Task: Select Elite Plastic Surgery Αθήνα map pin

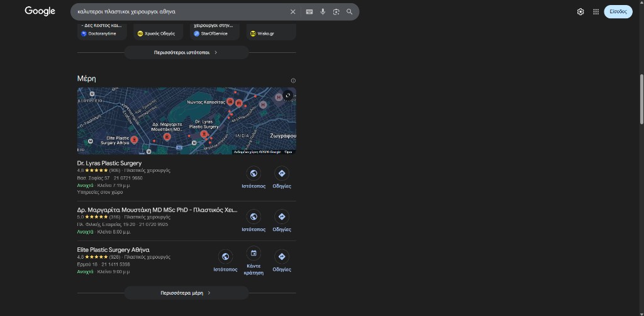Action: click(x=134, y=140)
